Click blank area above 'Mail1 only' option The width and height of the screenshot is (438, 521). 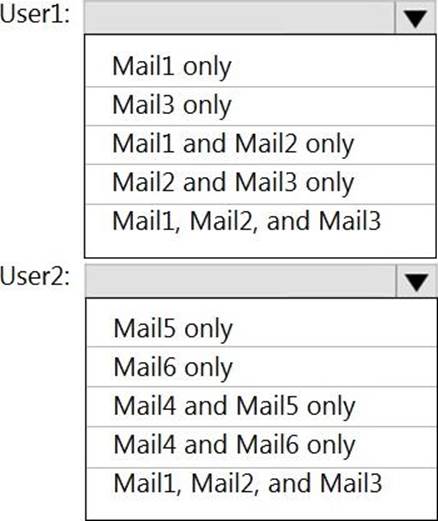[x=260, y=41]
